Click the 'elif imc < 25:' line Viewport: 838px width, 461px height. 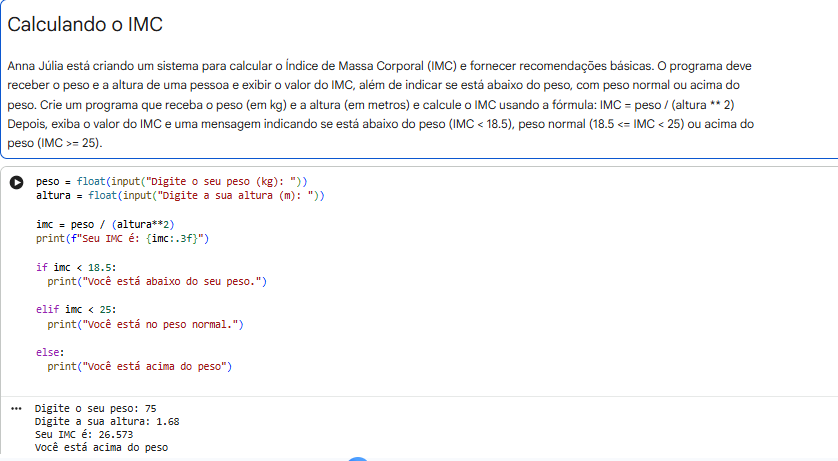click(76, 309)
